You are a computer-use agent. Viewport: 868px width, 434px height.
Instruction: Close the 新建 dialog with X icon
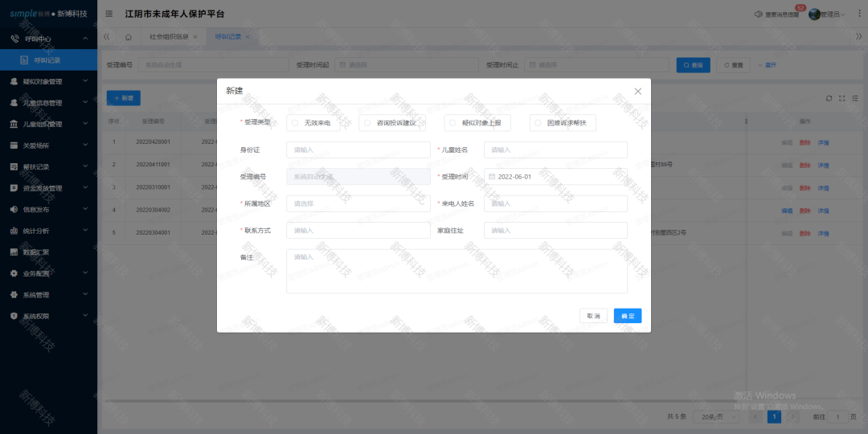638,91
